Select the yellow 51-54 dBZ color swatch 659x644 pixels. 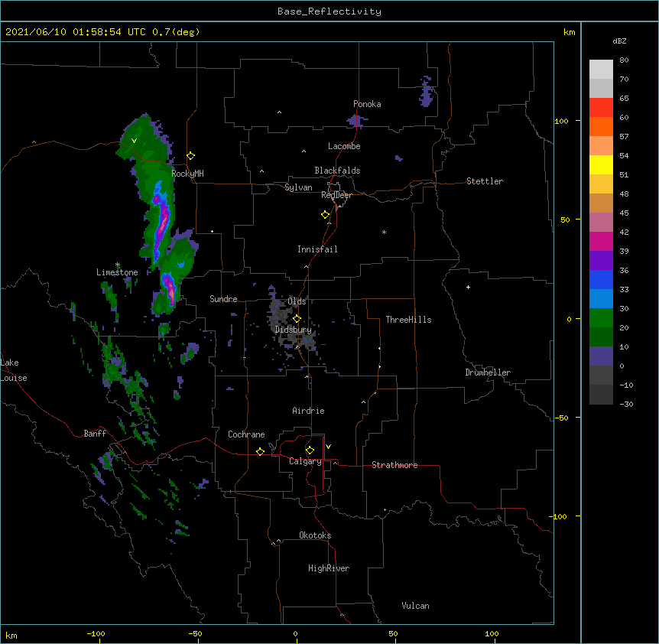point(601,164)
